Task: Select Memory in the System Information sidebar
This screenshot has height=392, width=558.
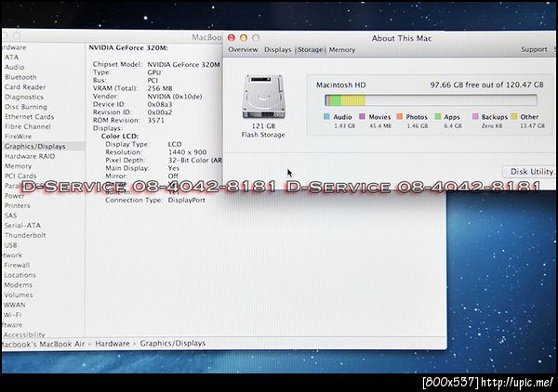Action: coord(18,166)
